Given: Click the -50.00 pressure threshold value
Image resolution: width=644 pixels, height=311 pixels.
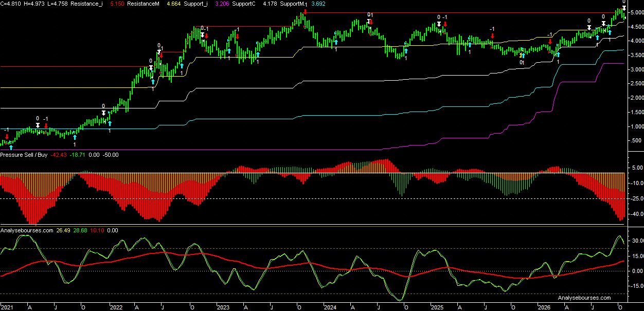Looking at the screenshot, I should 111,154.
